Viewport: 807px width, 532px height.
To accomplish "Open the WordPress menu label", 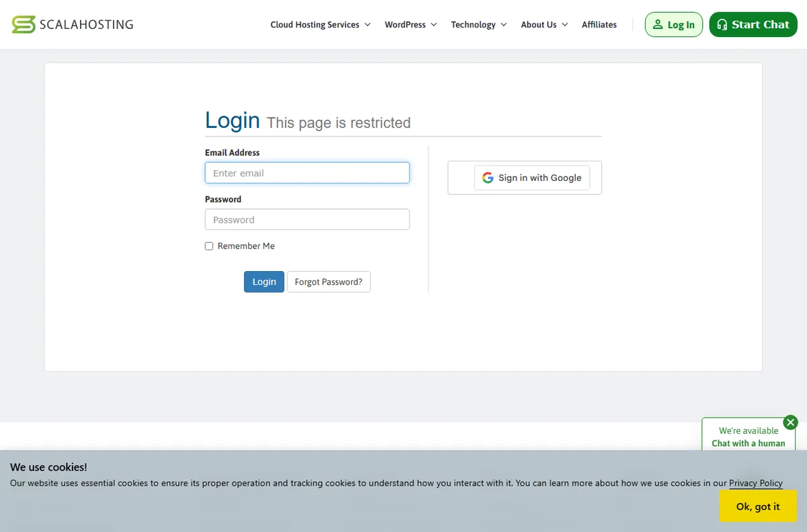I will point(405,25).
